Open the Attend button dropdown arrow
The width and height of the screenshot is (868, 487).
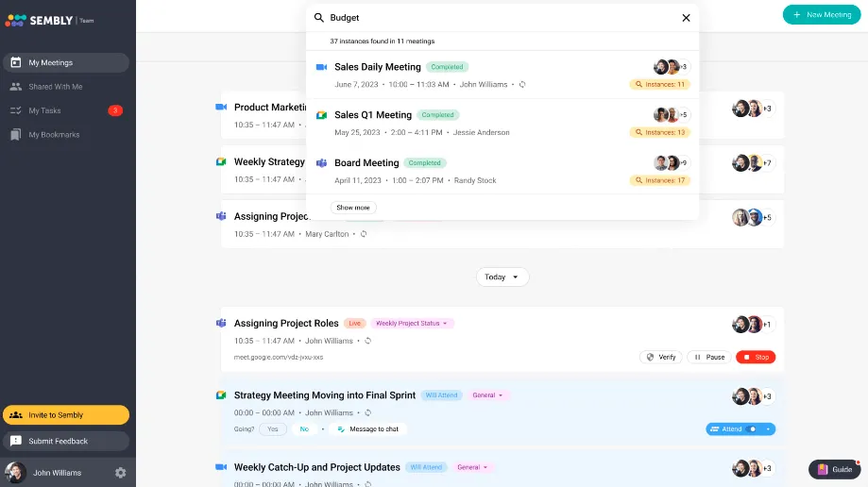pos(768,428)
